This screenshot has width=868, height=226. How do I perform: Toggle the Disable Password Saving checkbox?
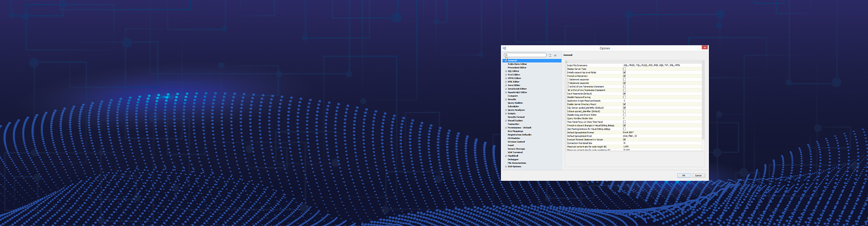tap(624, 97)
